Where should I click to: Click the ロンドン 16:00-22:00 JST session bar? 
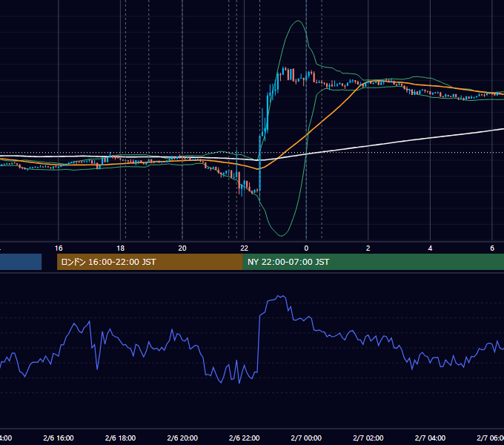[150, 262]
